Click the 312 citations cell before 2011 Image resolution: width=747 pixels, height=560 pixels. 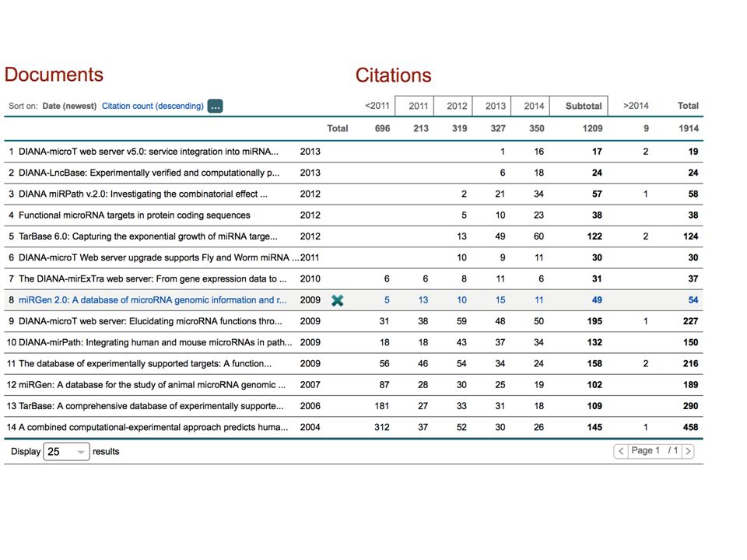point(381,427)
